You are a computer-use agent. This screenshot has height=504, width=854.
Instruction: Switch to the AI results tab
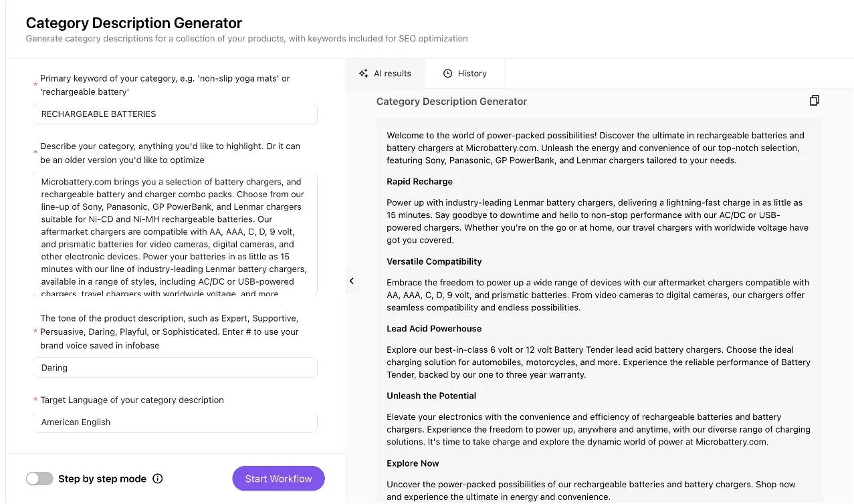coord(385,74)
